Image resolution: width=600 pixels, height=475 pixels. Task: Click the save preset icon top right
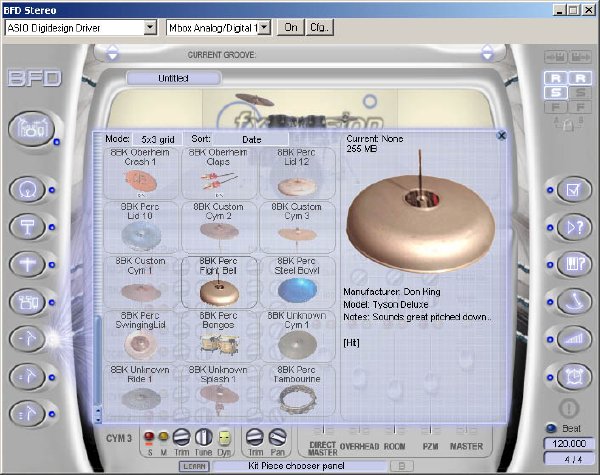[x=556, y=58]
